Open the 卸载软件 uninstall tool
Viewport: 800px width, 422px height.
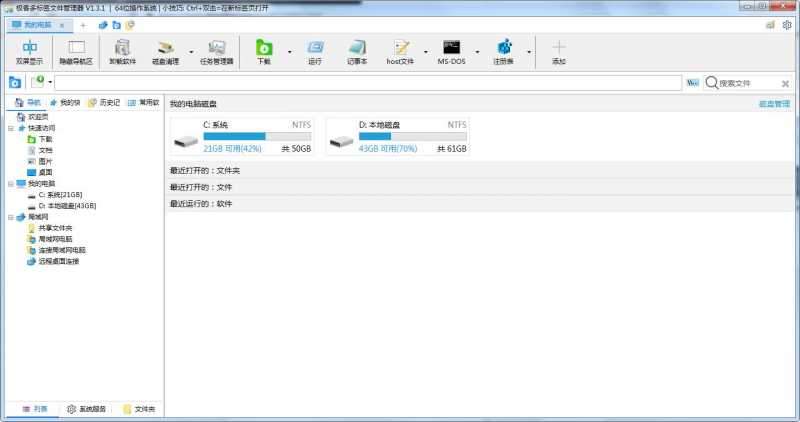tap(122, 50)
